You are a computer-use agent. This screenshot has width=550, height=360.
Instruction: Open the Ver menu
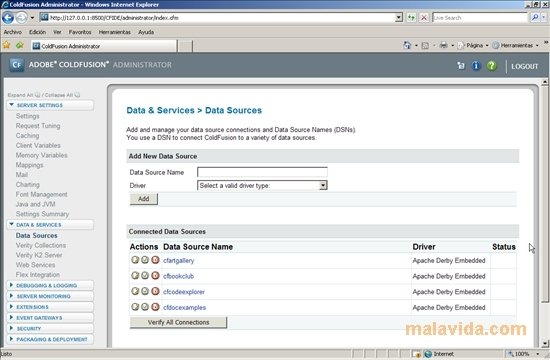click(x=57, y=32)
